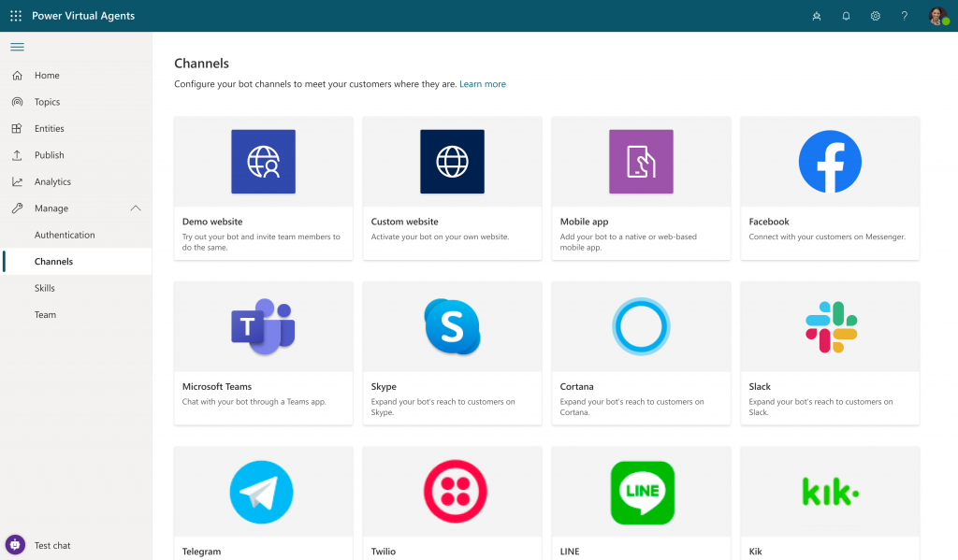This screenshot has height=560, width=958.
Task: Open the Demo website title
Action: tap(212, 222)
